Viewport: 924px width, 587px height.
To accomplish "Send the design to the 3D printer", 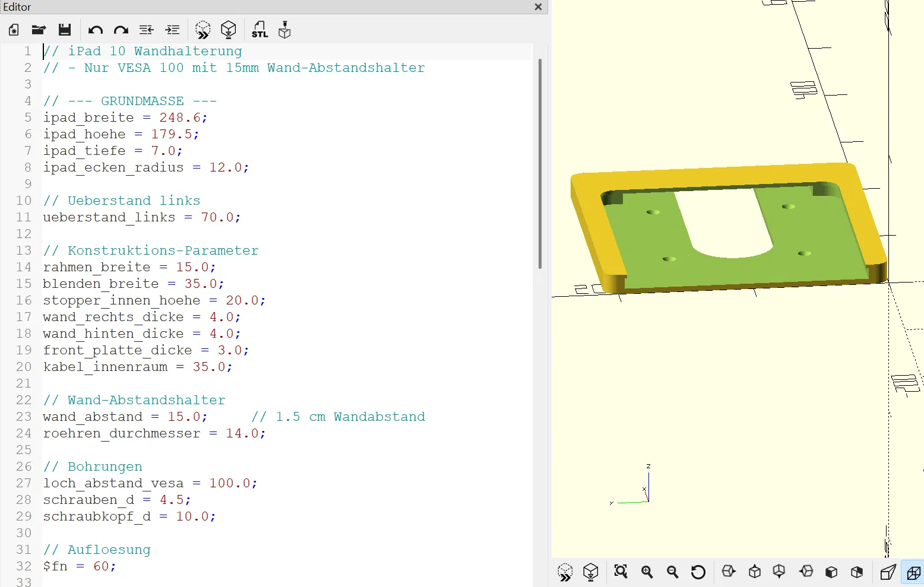I will coord(285,30).
